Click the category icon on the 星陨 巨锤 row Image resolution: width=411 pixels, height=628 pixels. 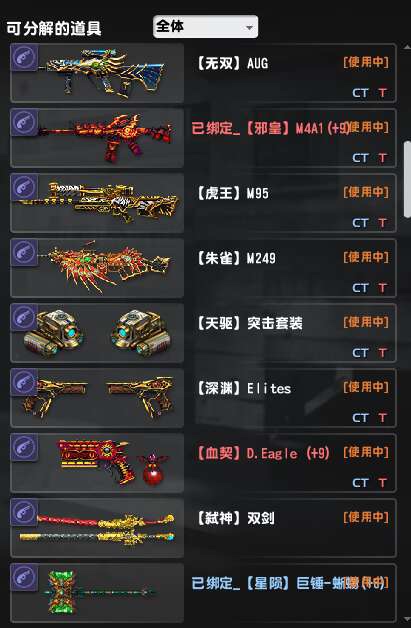click(24, 577)
